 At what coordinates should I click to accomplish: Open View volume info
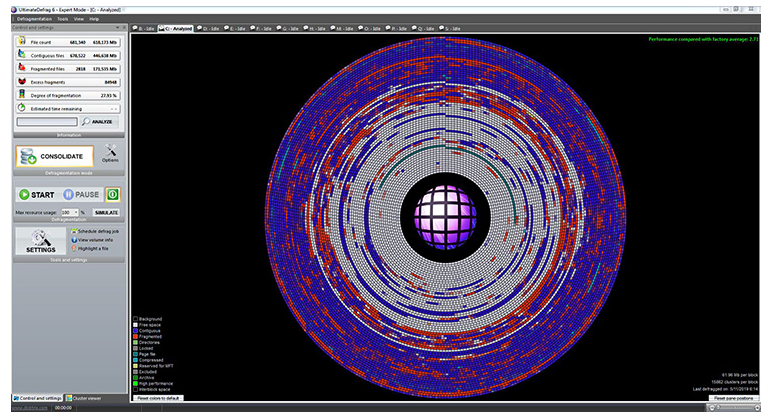[97, 239]
